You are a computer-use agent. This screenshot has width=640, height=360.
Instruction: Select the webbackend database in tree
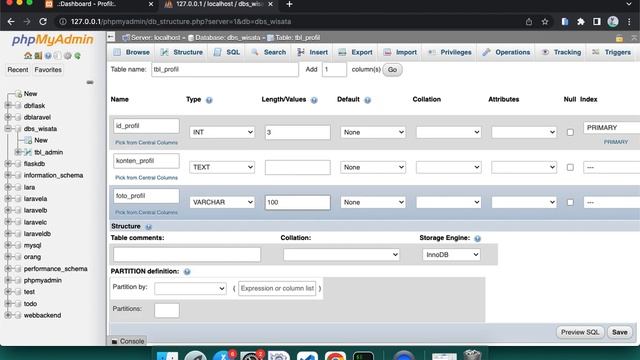pos(42,316)
